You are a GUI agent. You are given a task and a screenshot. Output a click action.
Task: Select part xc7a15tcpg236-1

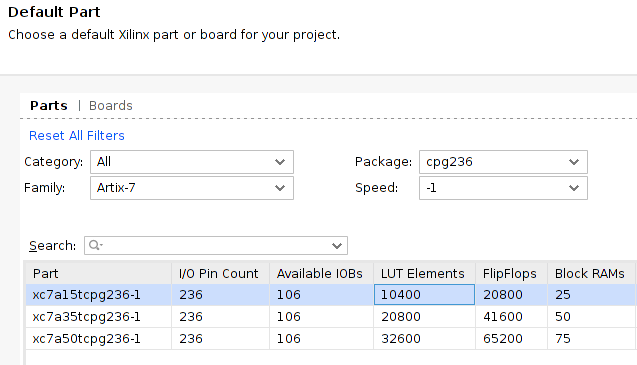click(x=99, y=295)
